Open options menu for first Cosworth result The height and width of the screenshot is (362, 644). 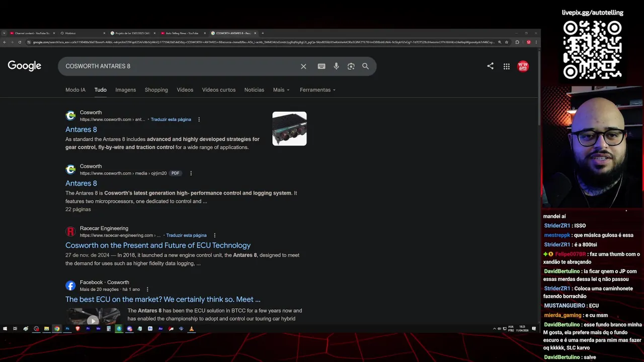coord(199,120)
